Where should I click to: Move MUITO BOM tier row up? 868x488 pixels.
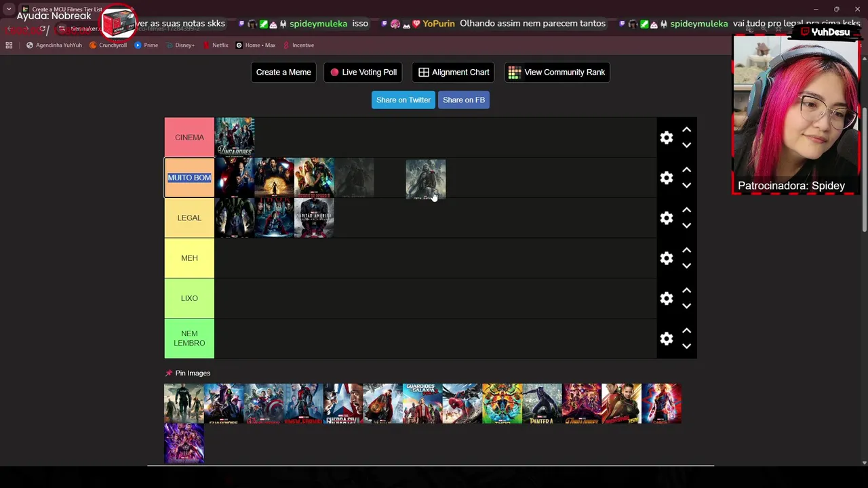coord(686,169)
